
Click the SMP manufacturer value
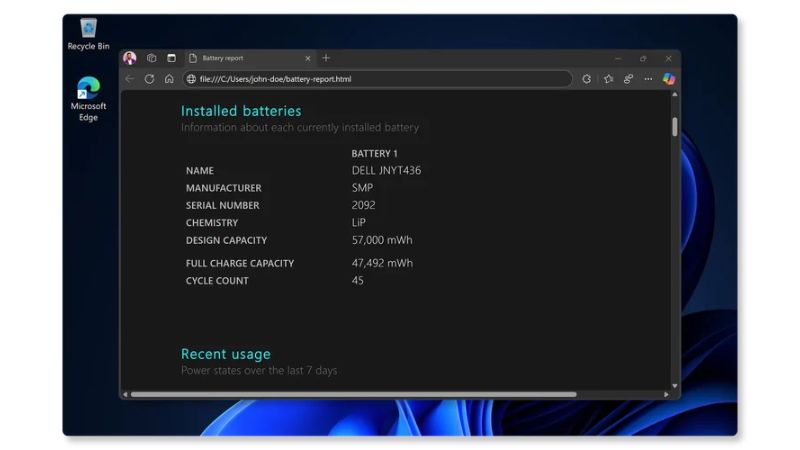362,188
